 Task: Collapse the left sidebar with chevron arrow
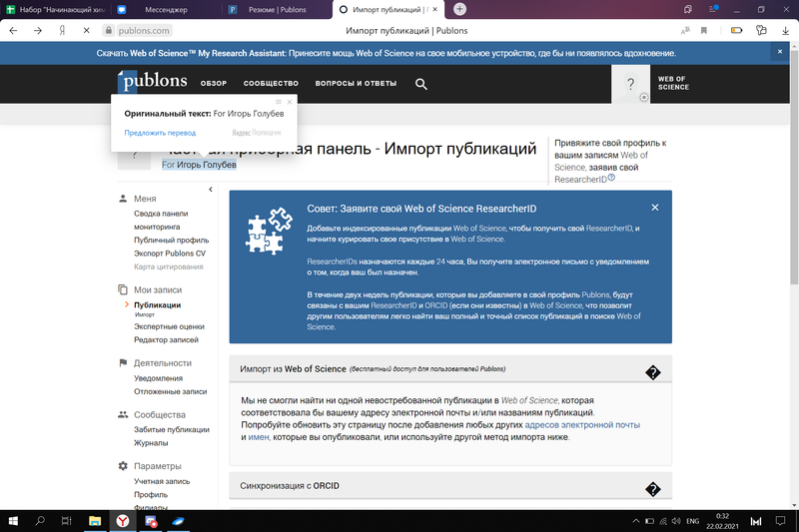211,190
